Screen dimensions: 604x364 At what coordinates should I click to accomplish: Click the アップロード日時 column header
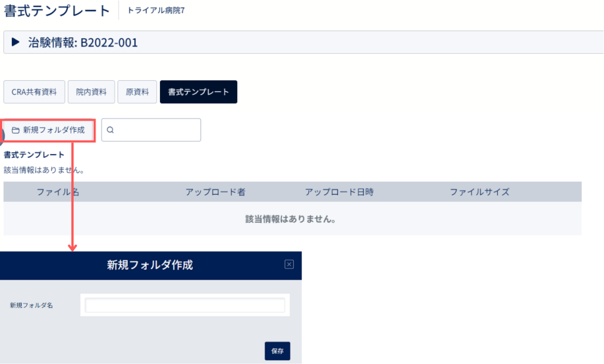pyautogui.click(x=339, y=192)
